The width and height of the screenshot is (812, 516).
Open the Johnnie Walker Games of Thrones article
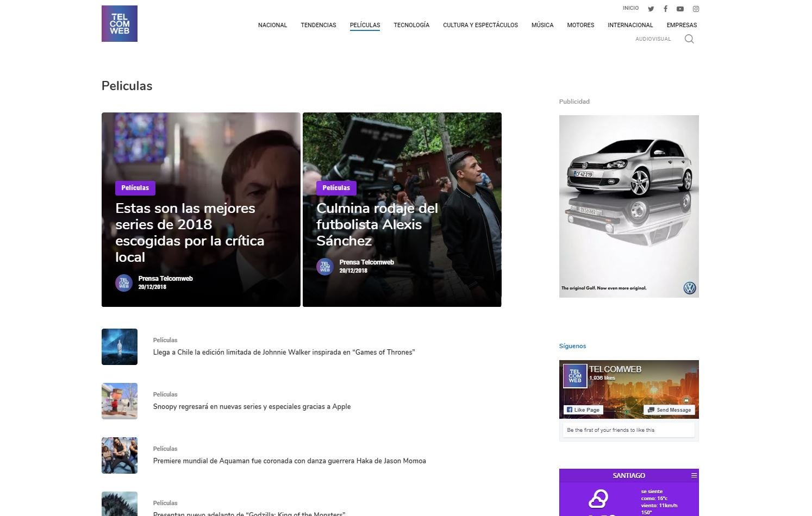(284, 352)
